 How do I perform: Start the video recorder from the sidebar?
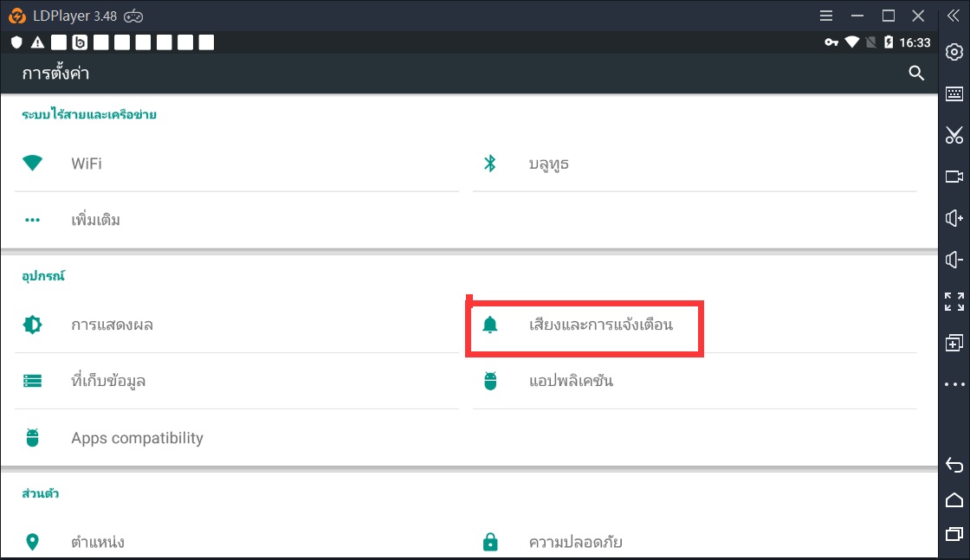pyautogui.click(x=954, y=177)
